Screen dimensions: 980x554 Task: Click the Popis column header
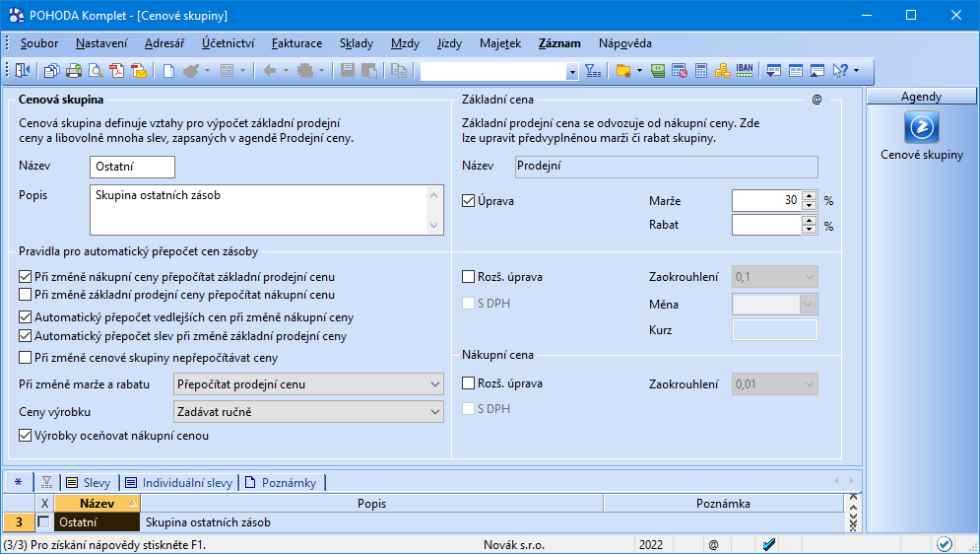coord(372,504)
